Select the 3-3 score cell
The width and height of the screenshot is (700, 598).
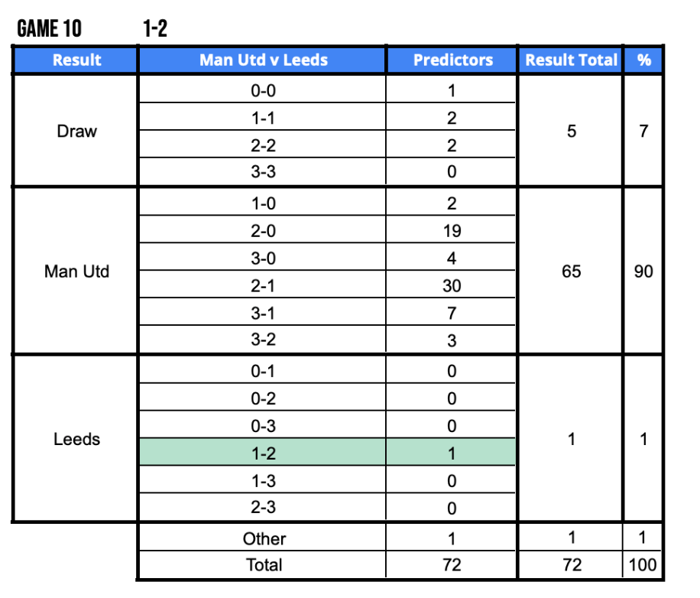[x=263, y=172]
